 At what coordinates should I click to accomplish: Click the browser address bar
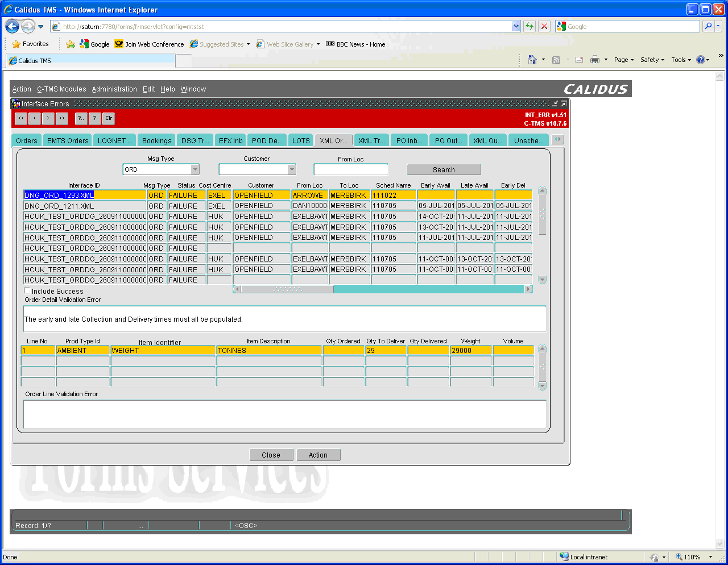pos(287,26)
